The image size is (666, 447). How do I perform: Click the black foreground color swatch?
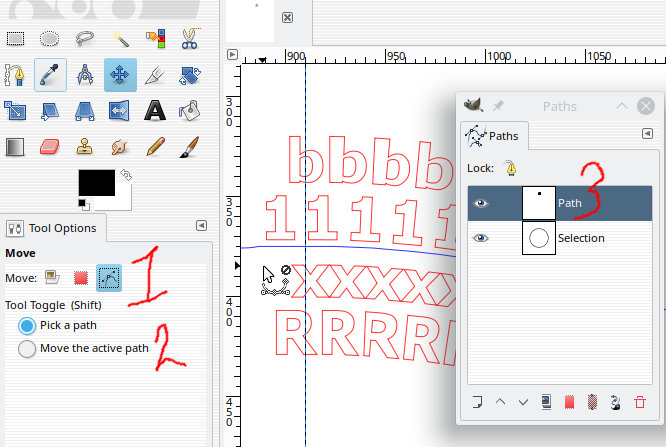tap(96, 183)
